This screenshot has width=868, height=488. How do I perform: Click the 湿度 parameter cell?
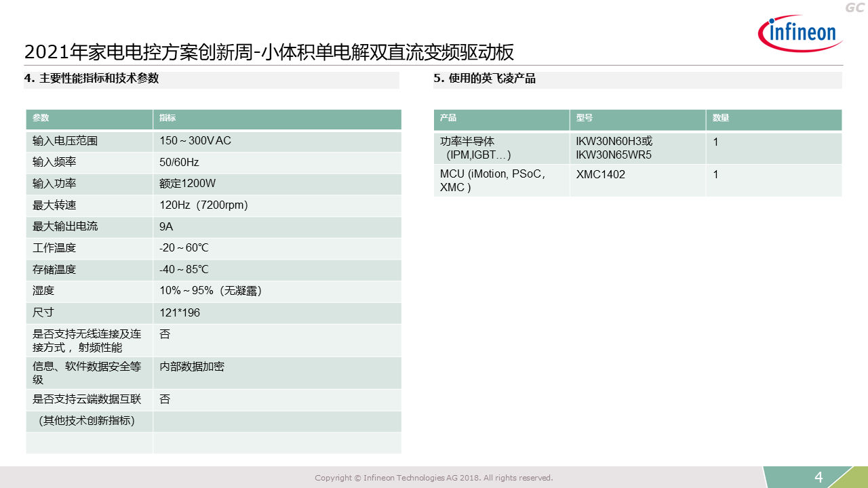click(x=90, y=292)
